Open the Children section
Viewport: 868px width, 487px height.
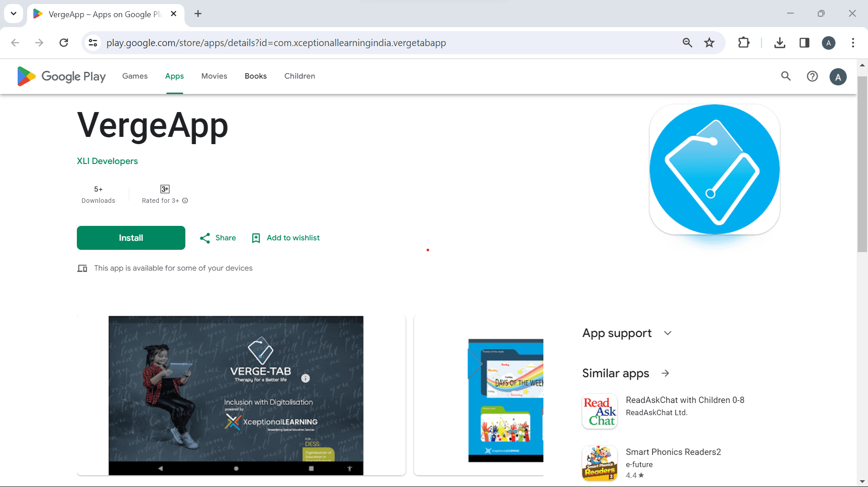pyautogui.click(x=299, y=76)
